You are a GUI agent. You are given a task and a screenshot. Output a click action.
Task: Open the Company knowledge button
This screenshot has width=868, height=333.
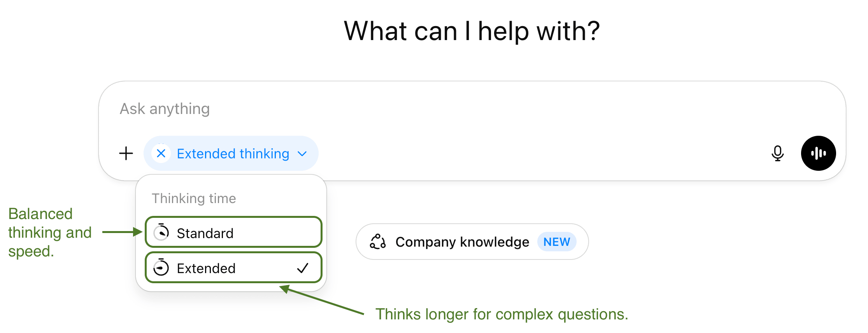(462, 242)
